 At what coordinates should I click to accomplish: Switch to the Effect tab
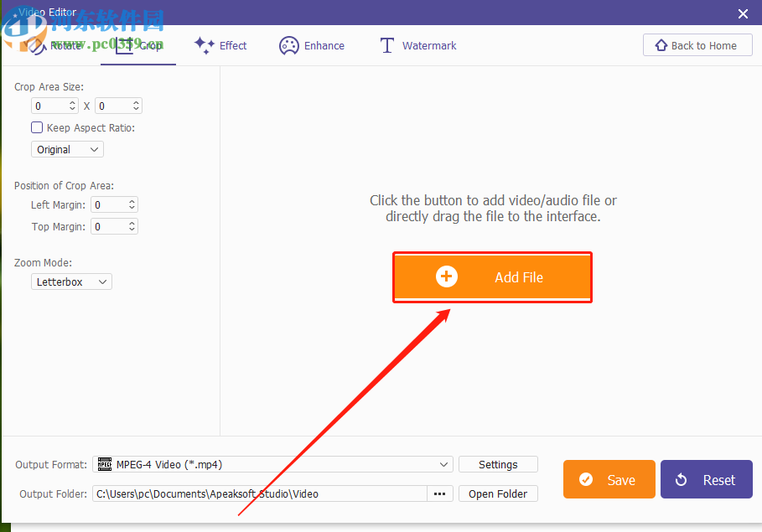click(x=220, y=46)
